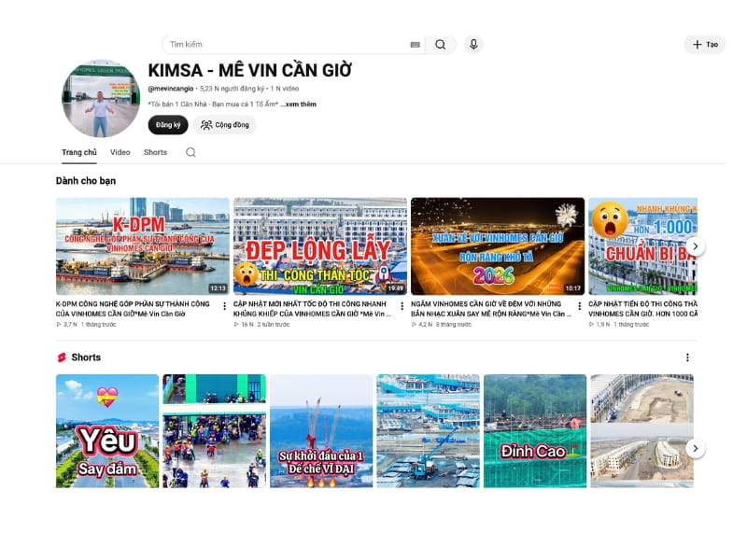The width and height of the screenshot is (747, 560).
Task: Click the Dành cho bạn section heading
Action: (86, 181)
